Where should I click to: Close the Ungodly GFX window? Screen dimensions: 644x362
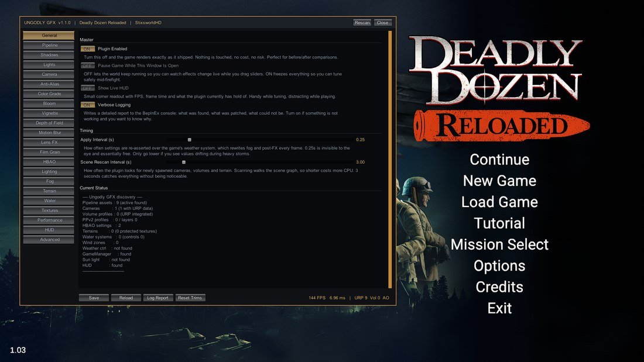[x=382, y=23]
